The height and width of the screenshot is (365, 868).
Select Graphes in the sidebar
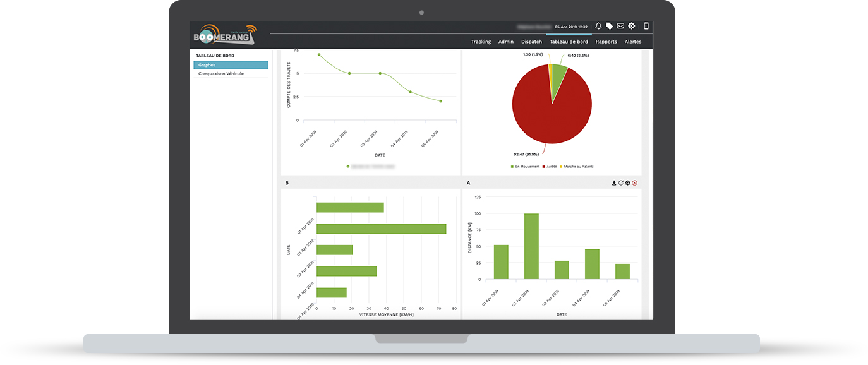[x=231, y=65]
